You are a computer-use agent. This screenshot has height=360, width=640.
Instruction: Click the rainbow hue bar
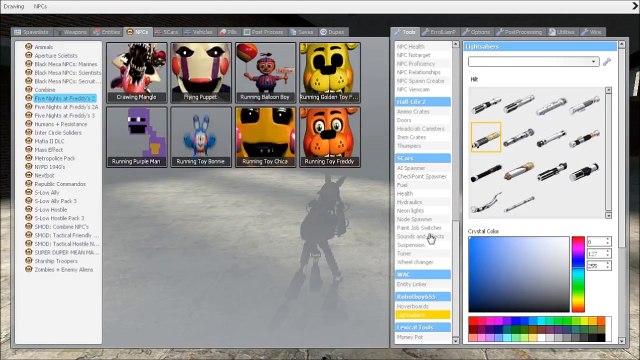pyautogui.click(x=578, y=274)
